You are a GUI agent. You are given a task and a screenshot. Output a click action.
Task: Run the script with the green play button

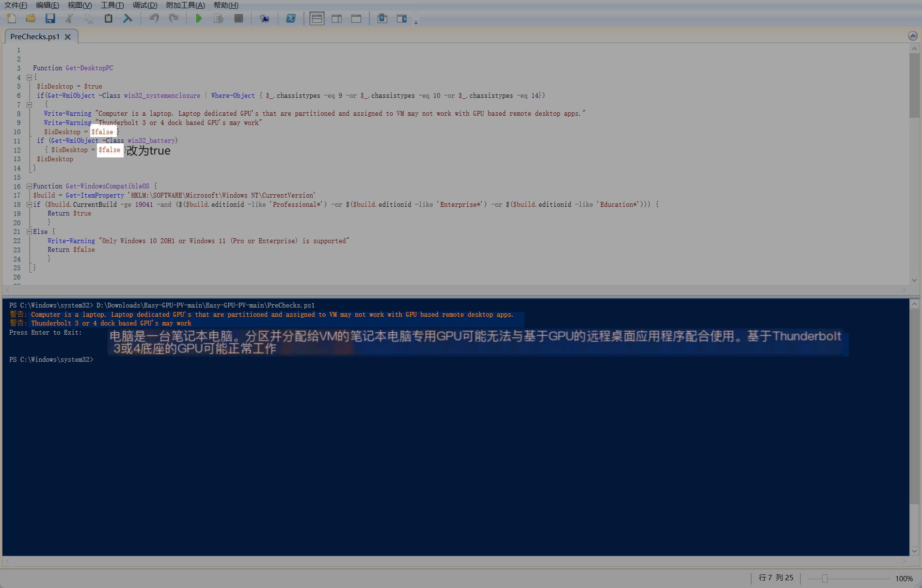tap(199, 18)
